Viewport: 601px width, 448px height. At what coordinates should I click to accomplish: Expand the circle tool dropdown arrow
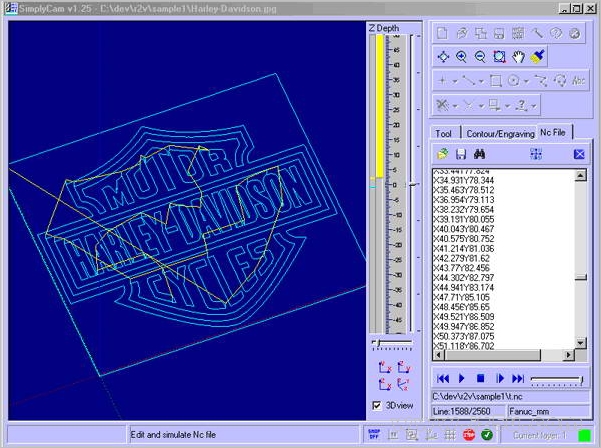tap(525, 80)
